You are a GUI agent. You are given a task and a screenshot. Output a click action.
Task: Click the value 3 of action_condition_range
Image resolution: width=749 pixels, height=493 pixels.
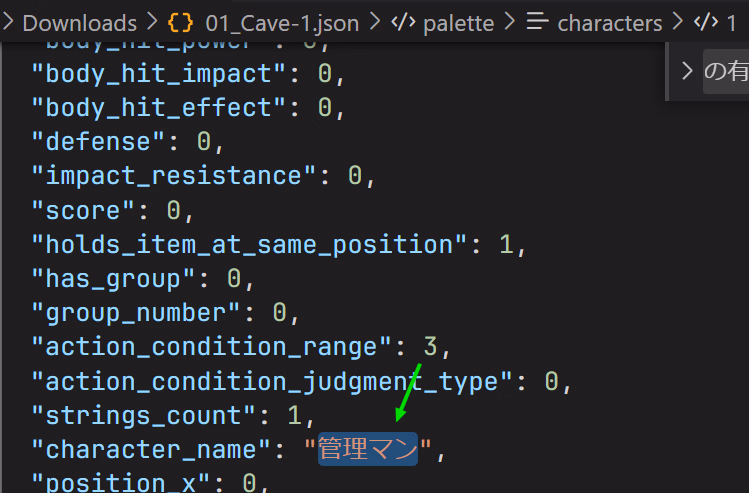pos(430,347)
